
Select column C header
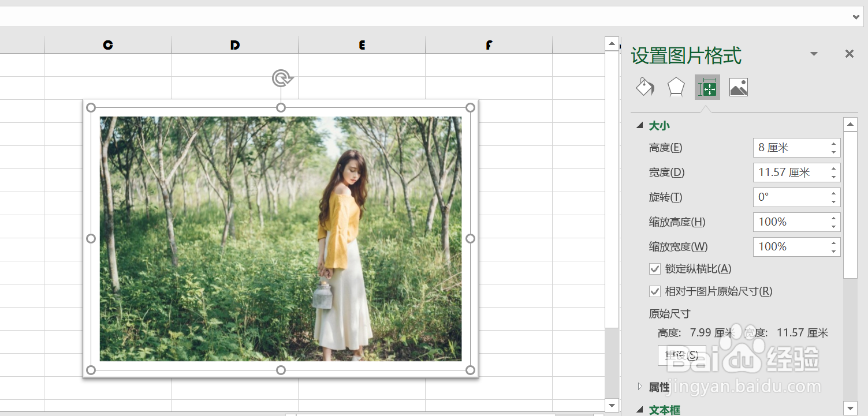tap(108, 45)
